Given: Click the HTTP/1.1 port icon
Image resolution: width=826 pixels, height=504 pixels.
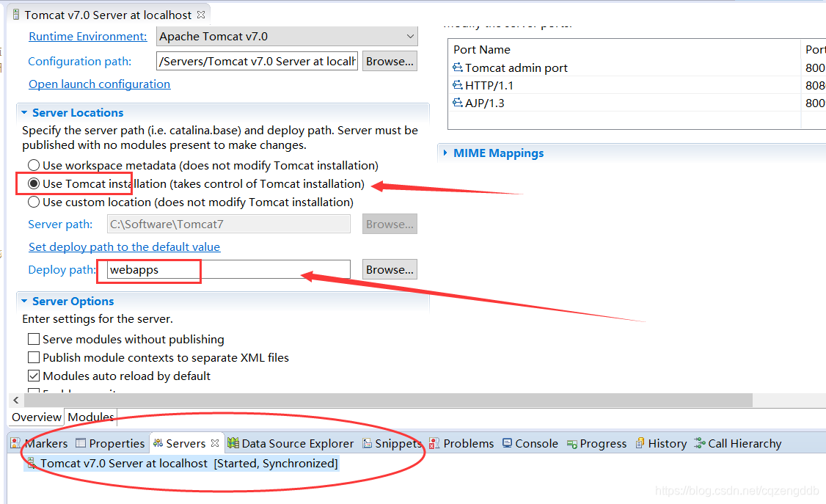Looking at the screenshot, I should 457,85.
